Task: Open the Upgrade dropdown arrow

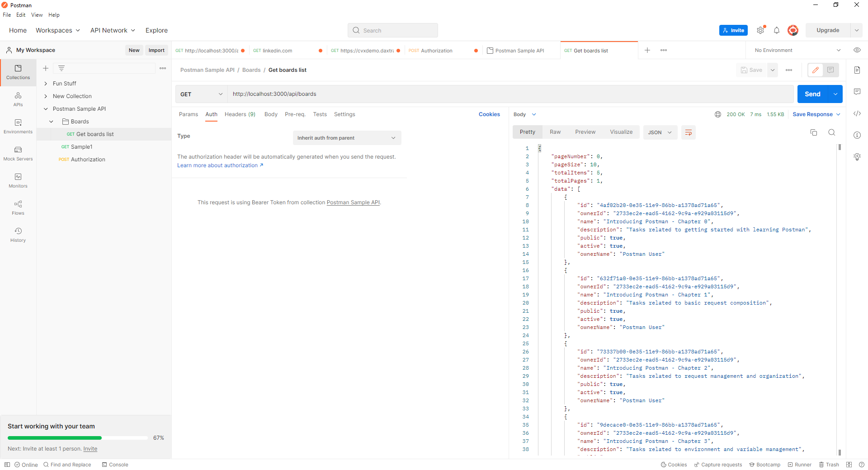Action: click(x=856, y=30)
